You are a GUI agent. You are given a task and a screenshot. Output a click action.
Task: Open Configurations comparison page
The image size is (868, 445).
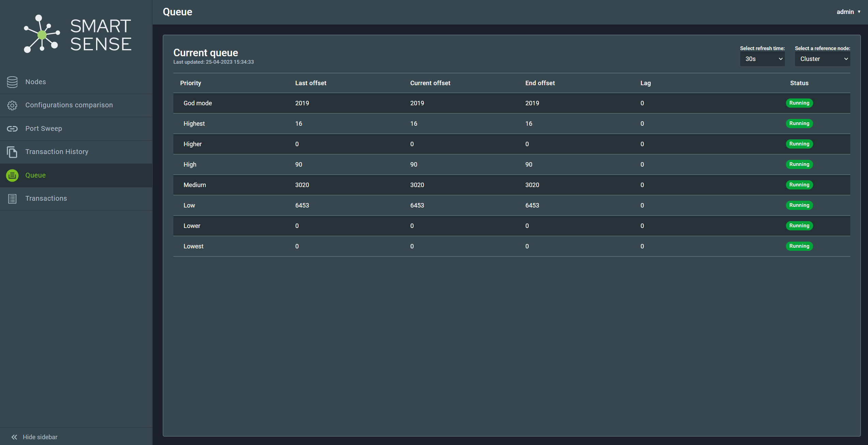click(x=76, y=105)
